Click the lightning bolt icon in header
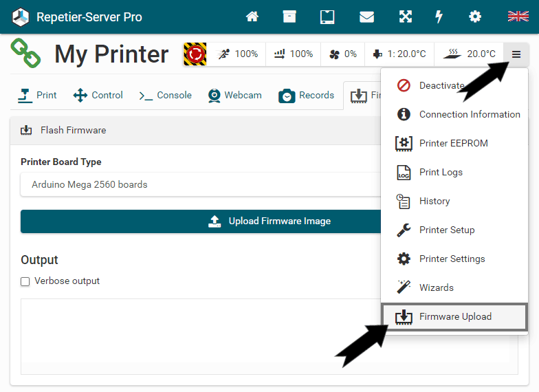This screenshot has height=392, width=539. pos(439,17)
